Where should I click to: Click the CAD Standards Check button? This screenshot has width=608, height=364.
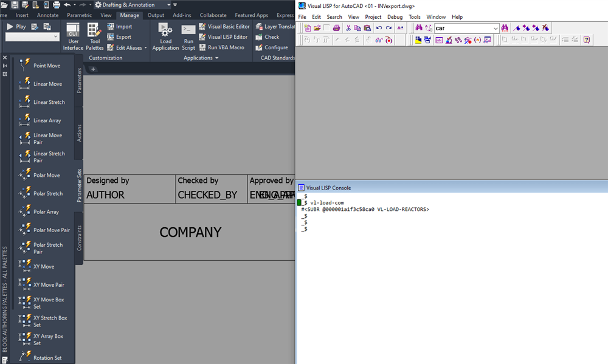pyautogui.click(x=268, y=37)
